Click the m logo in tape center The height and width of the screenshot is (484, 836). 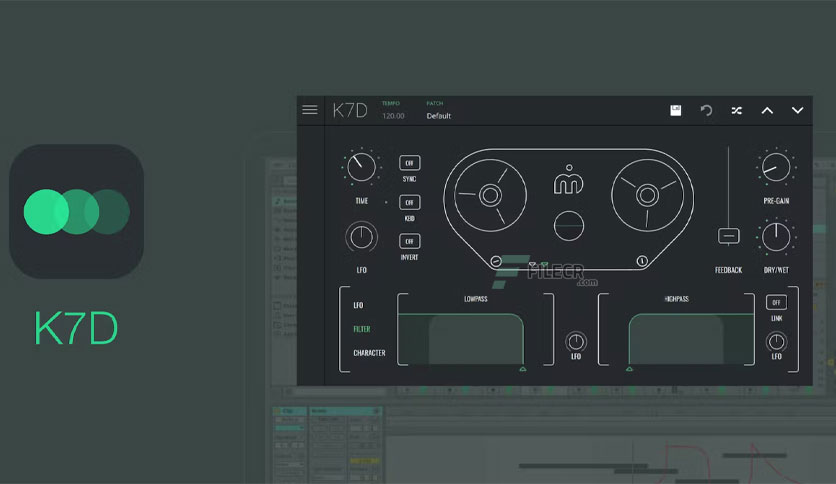point(568,180)
